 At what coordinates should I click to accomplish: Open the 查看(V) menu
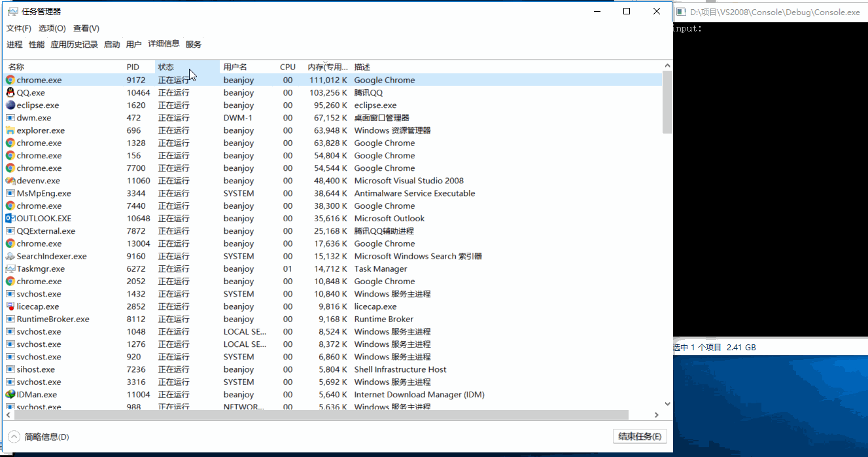point(86,28)
